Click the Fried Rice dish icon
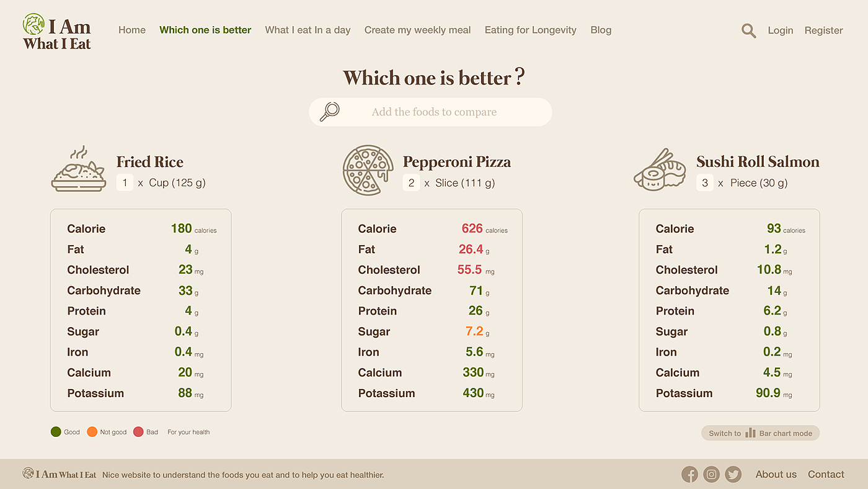 (78, 169)
